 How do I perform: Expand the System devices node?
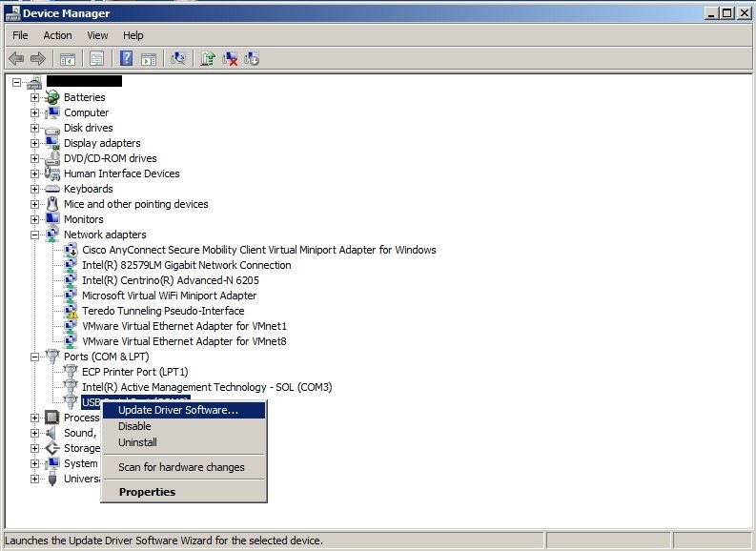coord(34,463)
